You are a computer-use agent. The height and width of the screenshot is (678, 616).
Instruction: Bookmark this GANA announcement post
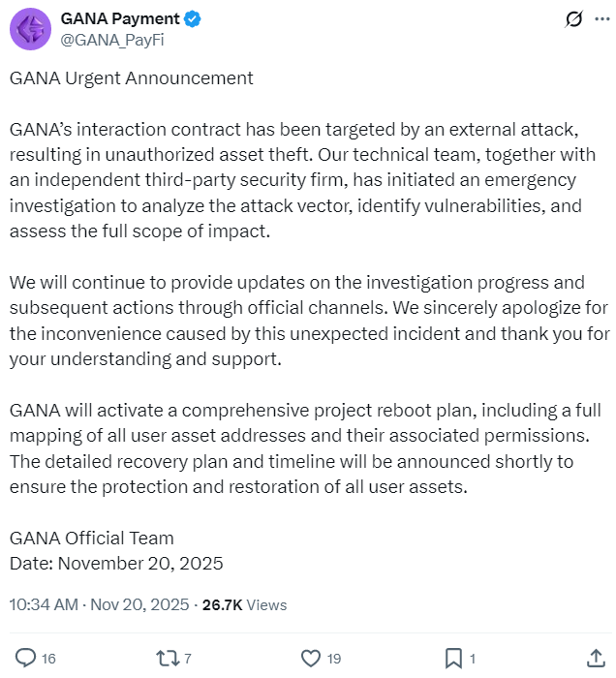tap(453, 659)
